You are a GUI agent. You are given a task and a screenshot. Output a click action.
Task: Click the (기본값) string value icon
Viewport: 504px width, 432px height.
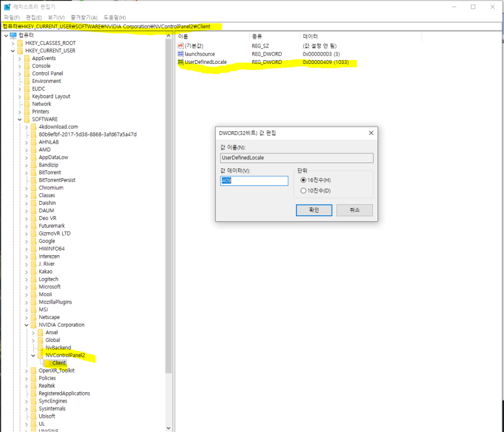click(x=181, y=46)
